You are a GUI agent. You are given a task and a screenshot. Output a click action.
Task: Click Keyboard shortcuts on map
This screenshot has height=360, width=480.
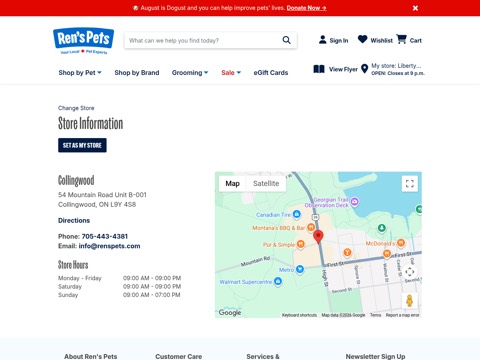(x=299, y=315)
